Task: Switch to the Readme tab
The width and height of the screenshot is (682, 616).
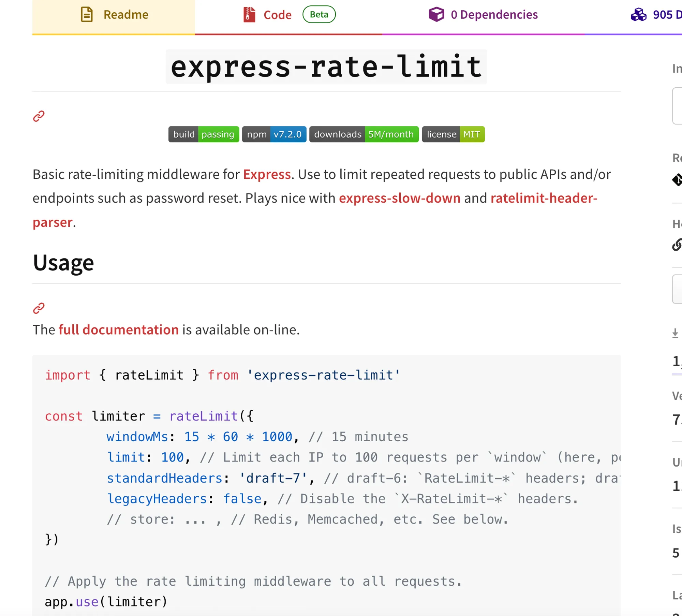Action: [x=126, y=15]
